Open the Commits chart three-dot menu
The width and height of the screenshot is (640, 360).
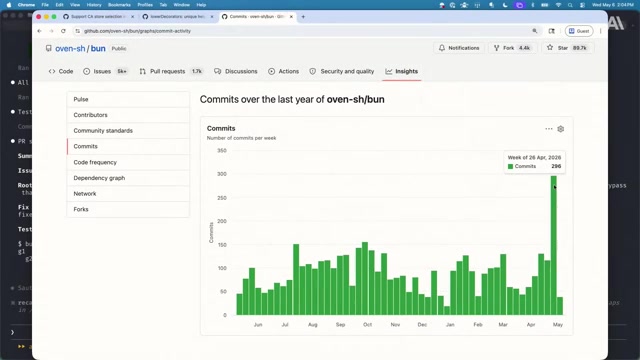pyautogui.click(x=549, y=129)
